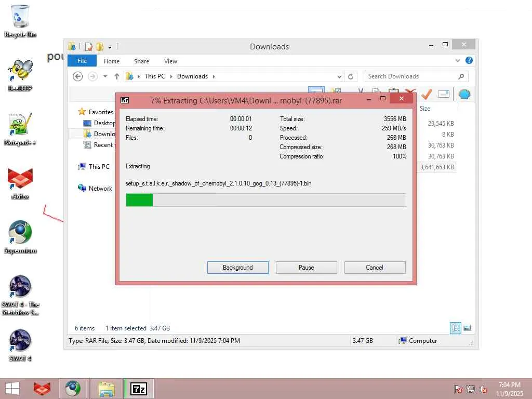
Task: Click the blue shell toolbar icon
Action: click(x=464, y=94)
